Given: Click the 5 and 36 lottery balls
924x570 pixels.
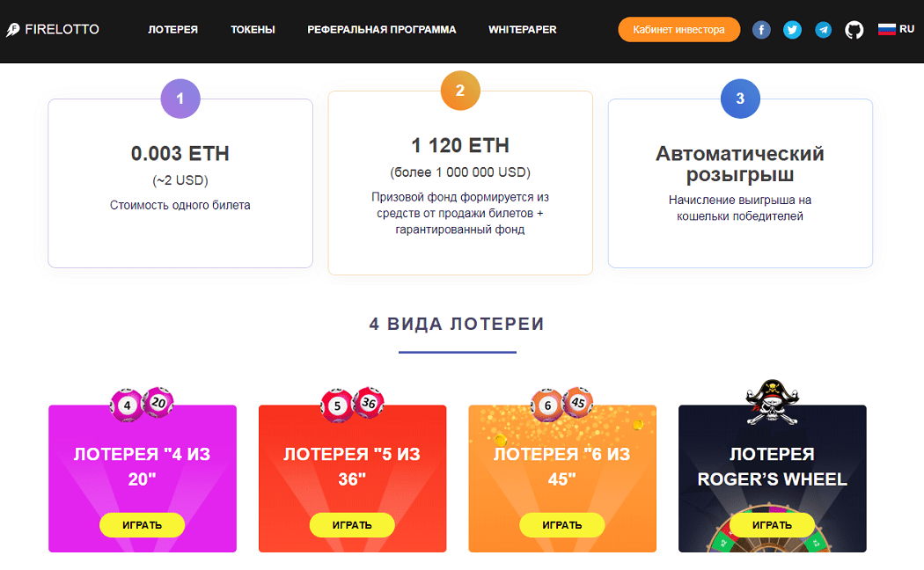Looking at the screenshot, I should click(x=352, y=404).
